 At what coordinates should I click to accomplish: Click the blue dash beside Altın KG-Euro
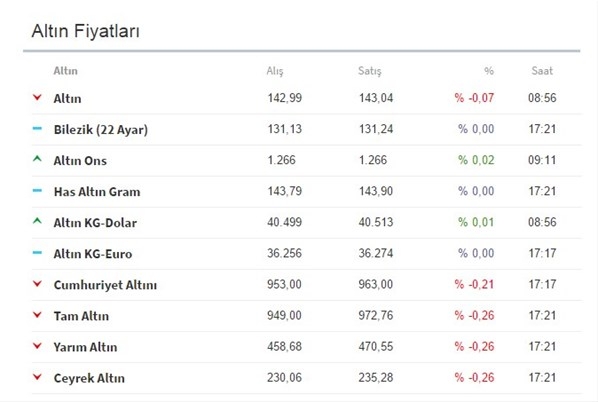point(37,252)
